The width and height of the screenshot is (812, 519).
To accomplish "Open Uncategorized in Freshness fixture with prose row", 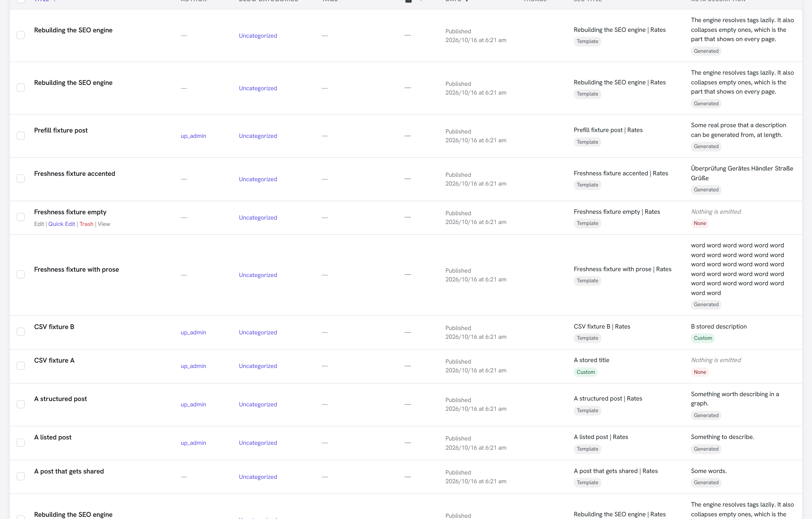I will pyautogui.click(x=258, y=275).
